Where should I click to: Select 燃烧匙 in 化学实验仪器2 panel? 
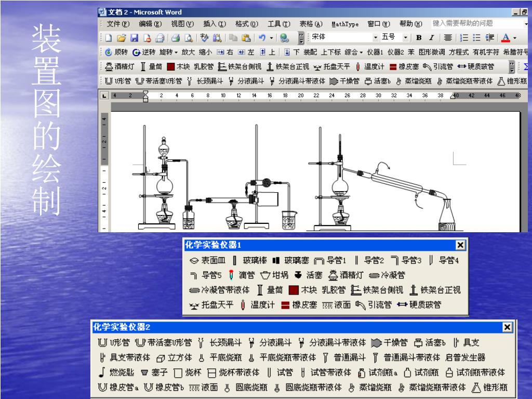tap(116, 372)
